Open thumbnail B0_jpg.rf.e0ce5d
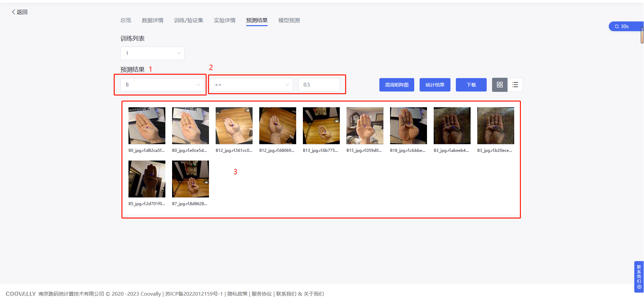 click(191, 126)
